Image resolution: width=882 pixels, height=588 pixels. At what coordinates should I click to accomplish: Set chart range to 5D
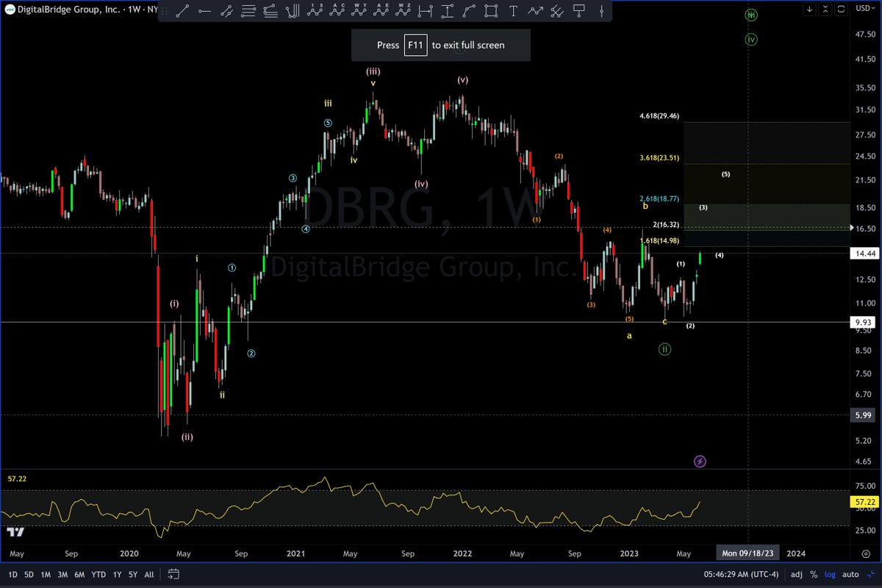(x=29, y=574)
